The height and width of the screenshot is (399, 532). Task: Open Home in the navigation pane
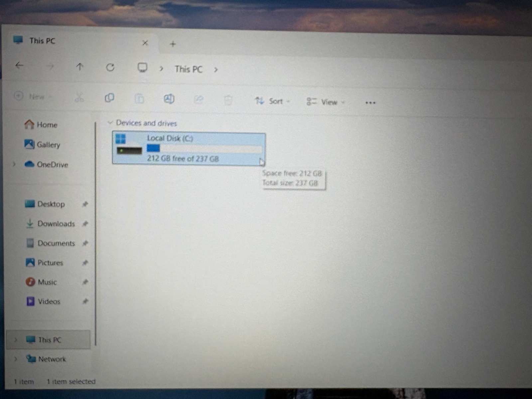(x=41, y=125)
